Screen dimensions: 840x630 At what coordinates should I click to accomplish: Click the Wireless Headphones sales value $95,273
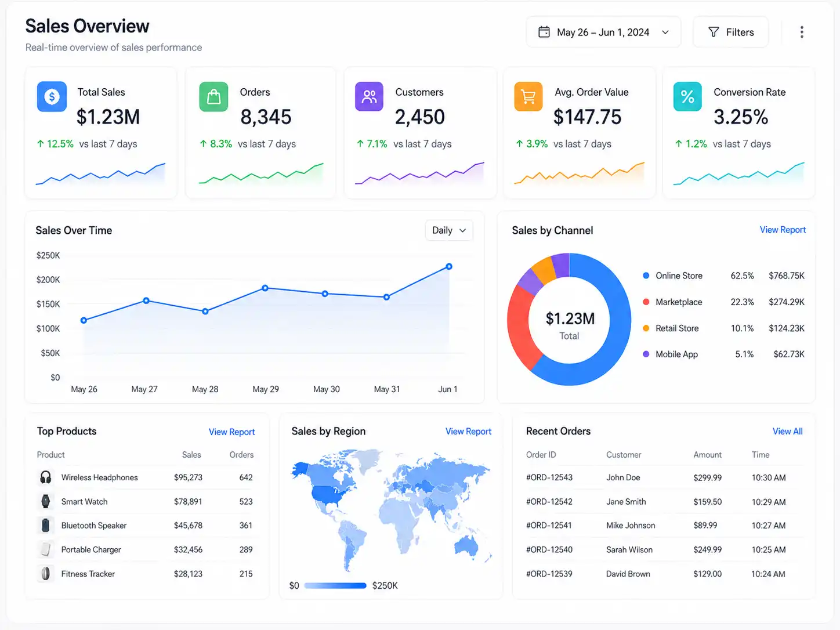click(x=188, y=477)
